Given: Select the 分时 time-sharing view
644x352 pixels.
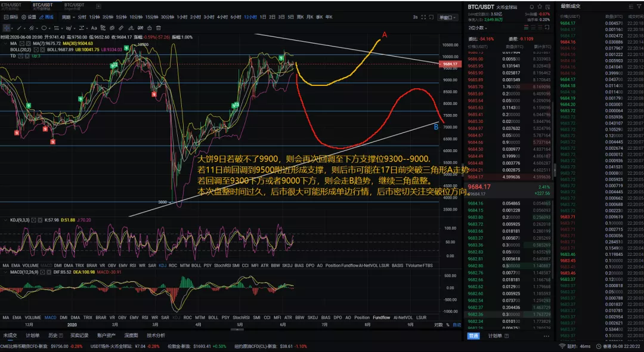Looking at the screenshot, I should [82, 17].
